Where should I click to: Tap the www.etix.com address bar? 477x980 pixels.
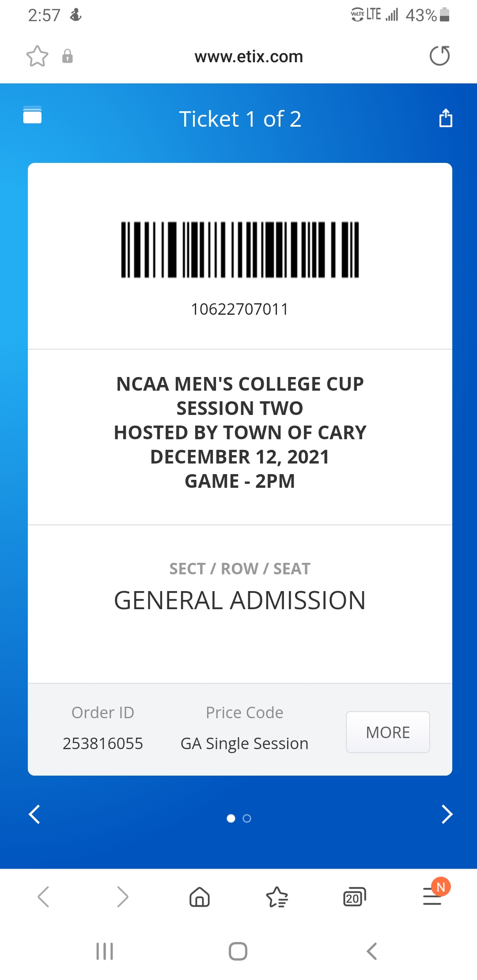coord(249,57)
